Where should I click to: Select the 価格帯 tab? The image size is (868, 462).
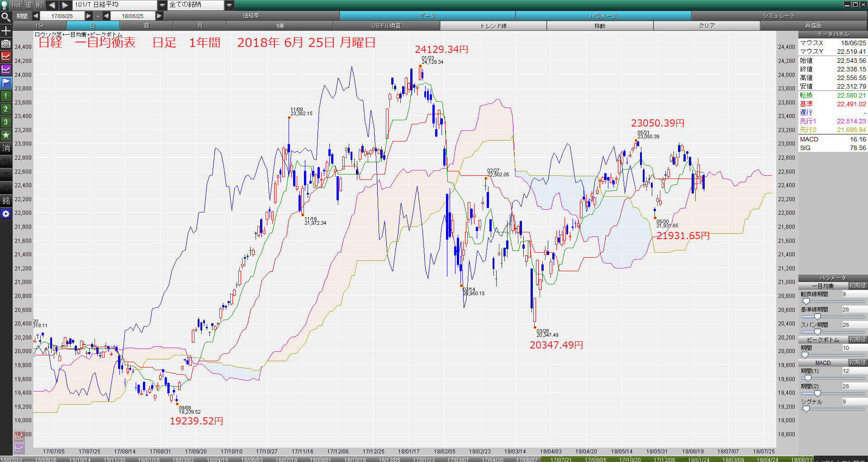[x=251, y=16]
